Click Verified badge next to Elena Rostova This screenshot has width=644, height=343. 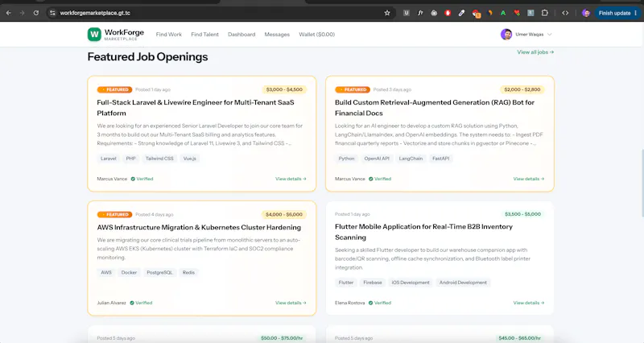pyautogui.click(x=380, y=304)
